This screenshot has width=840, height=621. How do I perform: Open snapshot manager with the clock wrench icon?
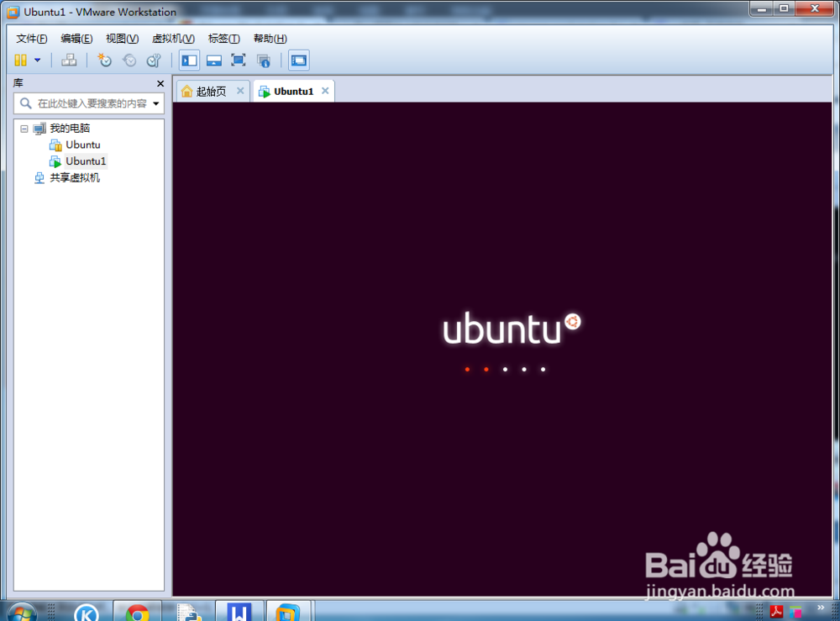pyautogui.click(x=154, y=60)
